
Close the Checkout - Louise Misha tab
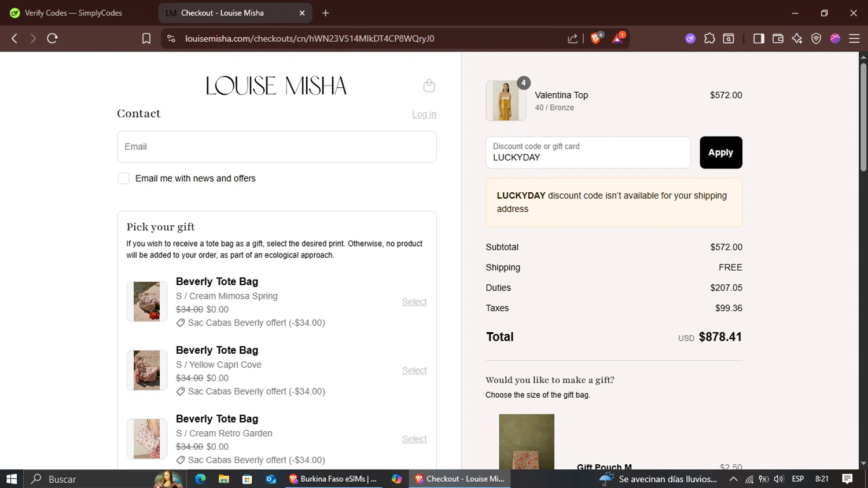coord(301,13)
